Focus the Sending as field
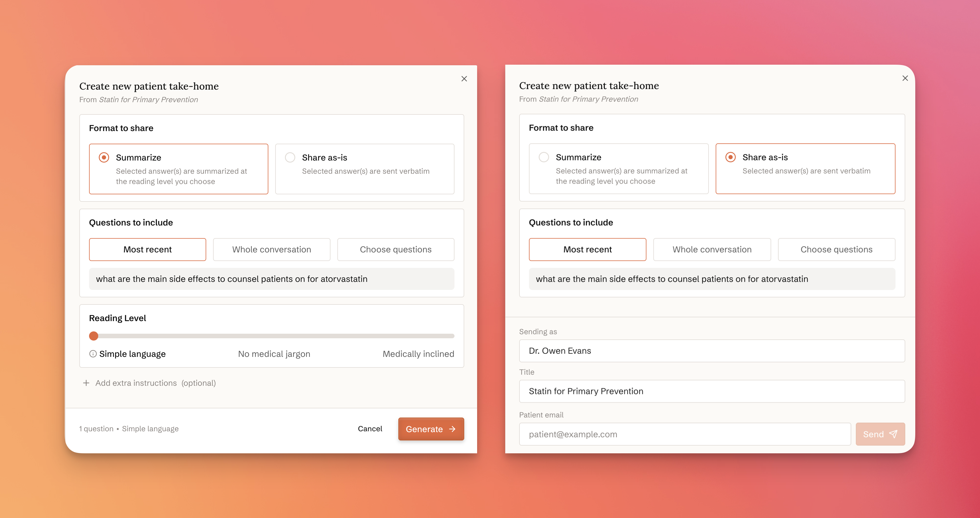Viewport: 980px width, 518px height. (x=712, y=351)
